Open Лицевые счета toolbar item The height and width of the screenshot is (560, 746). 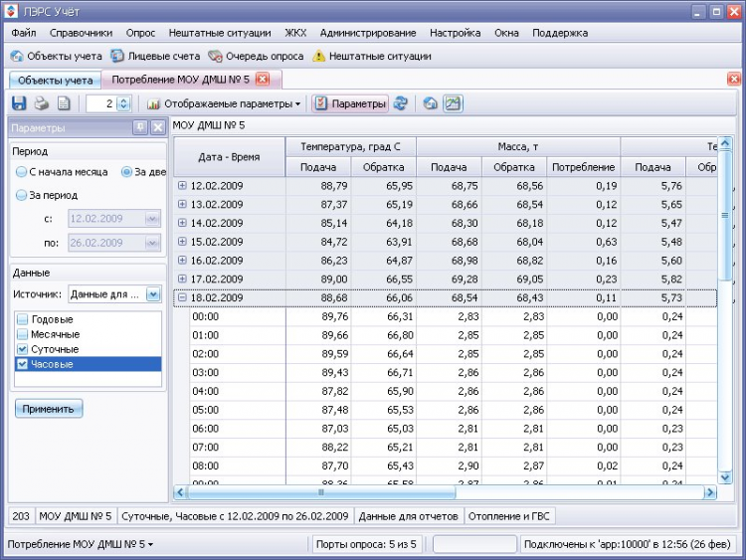[x=155, y=57]
